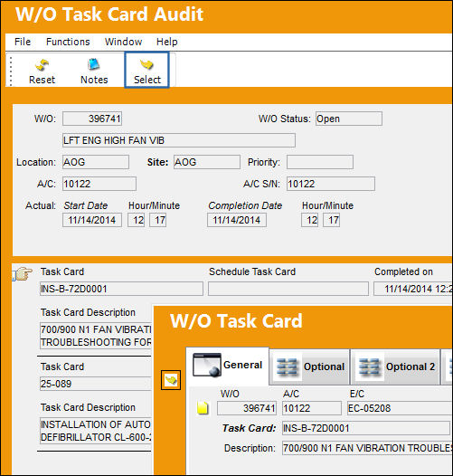Switch to the Optional 2 tab

[x=396, y=367]
